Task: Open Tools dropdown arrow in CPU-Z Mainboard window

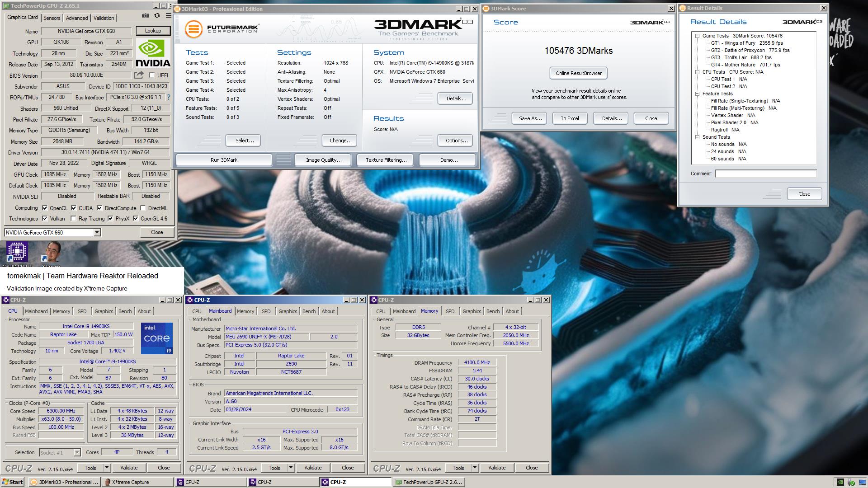Action: pos(291,468)
